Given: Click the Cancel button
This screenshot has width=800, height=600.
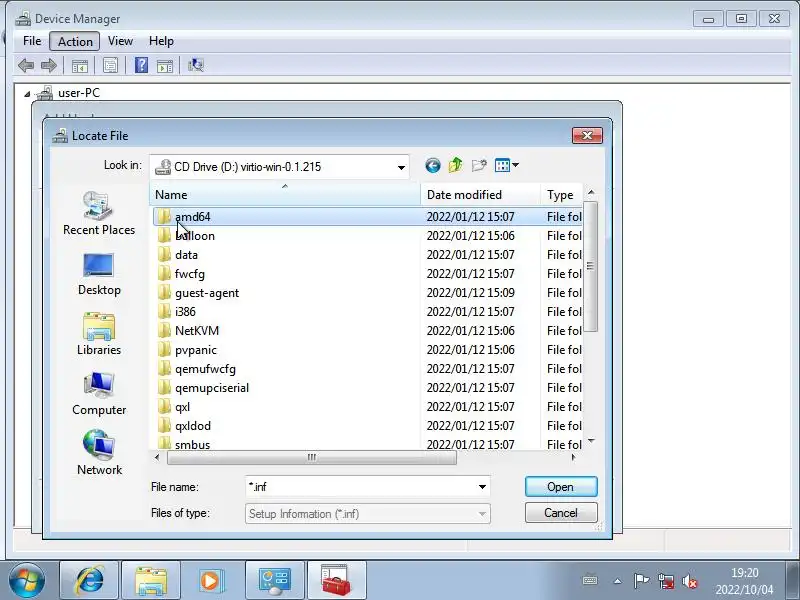Looking at the screenshot, I should coord(561,513).
